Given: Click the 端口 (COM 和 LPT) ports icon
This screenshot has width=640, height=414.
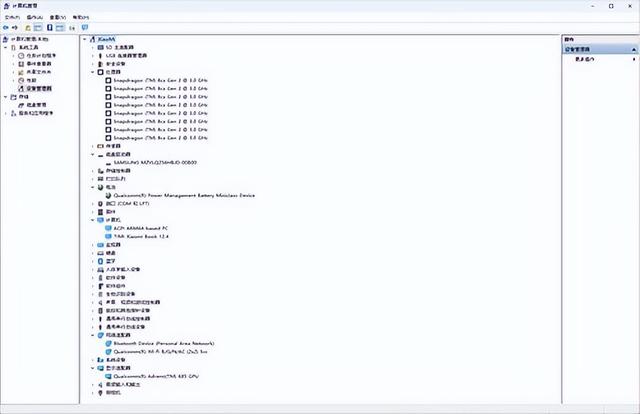Looking at the screenshot, I should pos(100,203).
